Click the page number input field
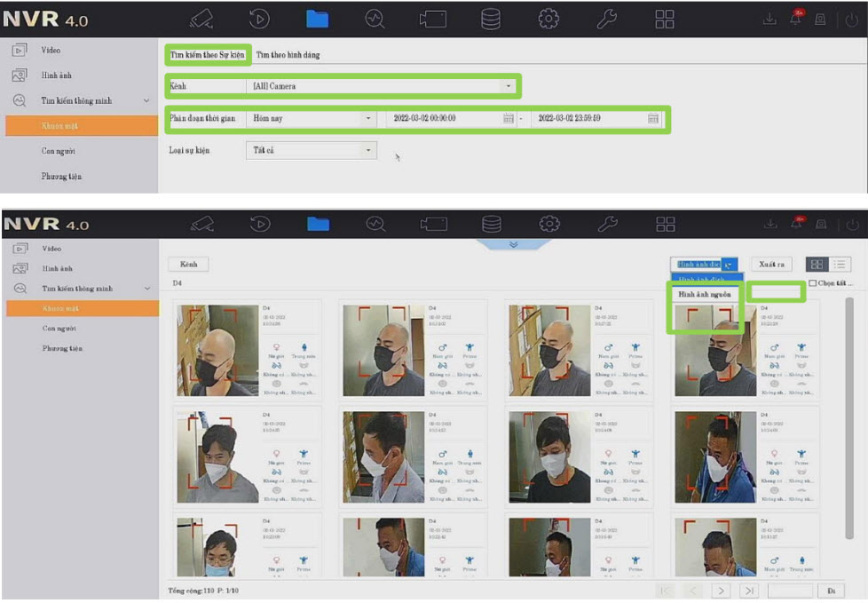This screenshot has width=868, height=603. pyautogui.click(x=790, y=591)
